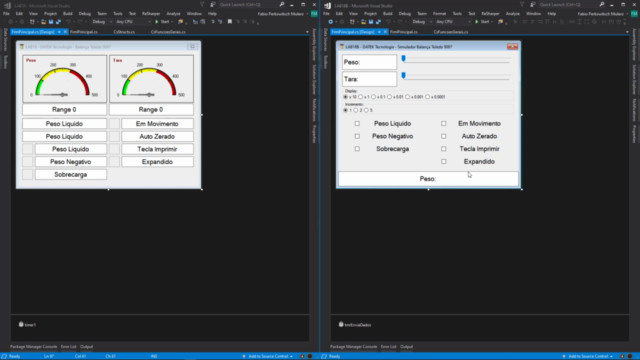Click New Project icon in left LAB18 toolbar

pyautogui.click(x=32, y=22)
